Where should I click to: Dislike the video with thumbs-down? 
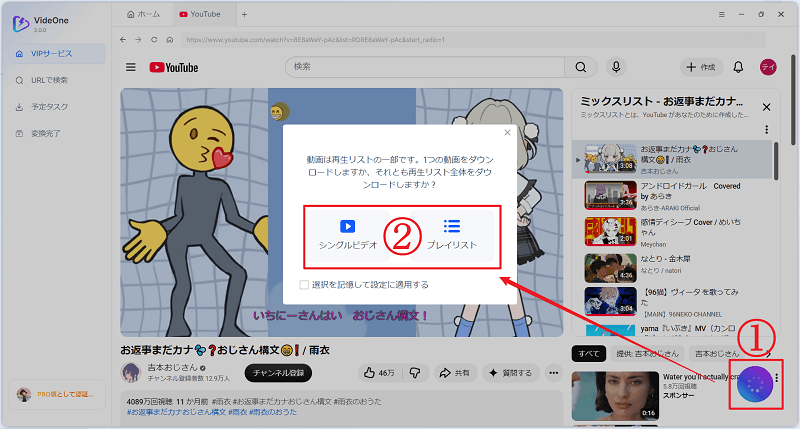[415, 373]
